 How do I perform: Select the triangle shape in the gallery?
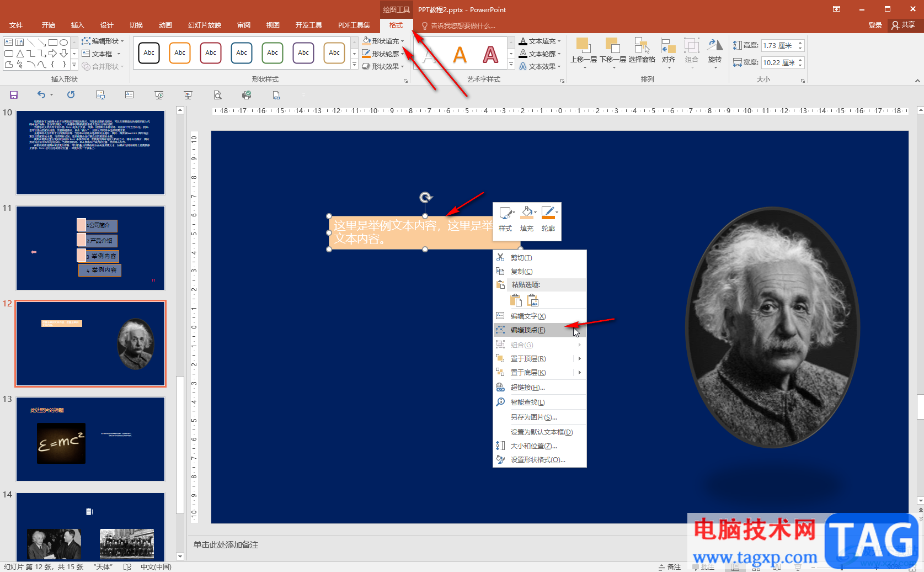pyautogui.click(x=20, y=54)
